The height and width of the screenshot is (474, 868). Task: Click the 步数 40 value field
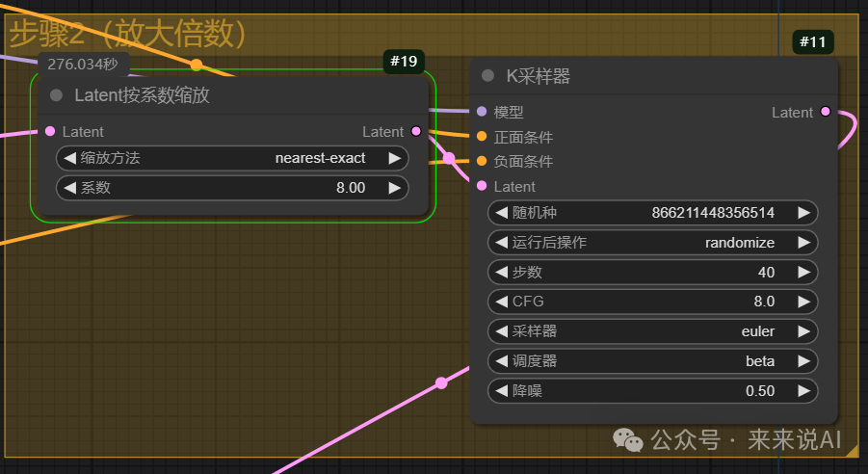pyautogui.click(x=652, y=272)
